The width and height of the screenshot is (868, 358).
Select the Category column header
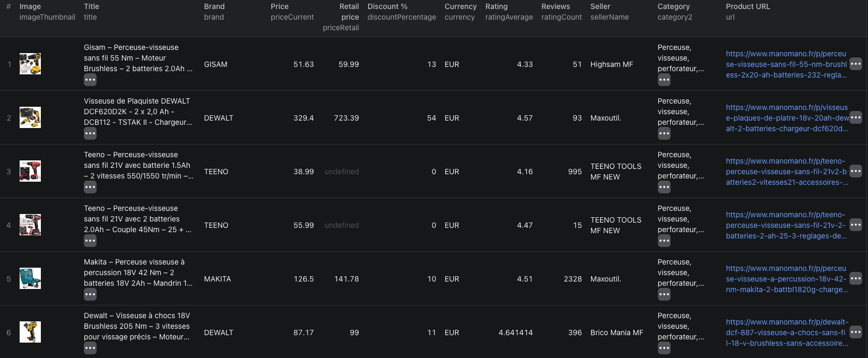click(675, 12)
